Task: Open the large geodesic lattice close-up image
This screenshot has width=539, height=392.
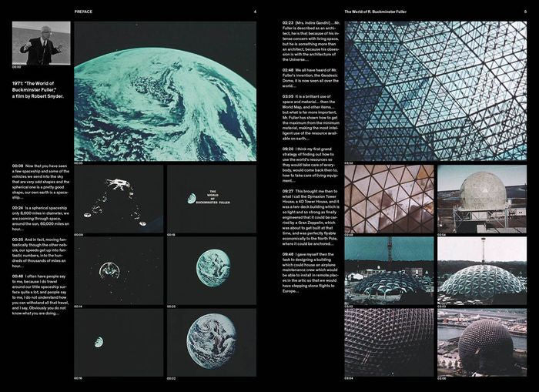Action: coord(436,91)
